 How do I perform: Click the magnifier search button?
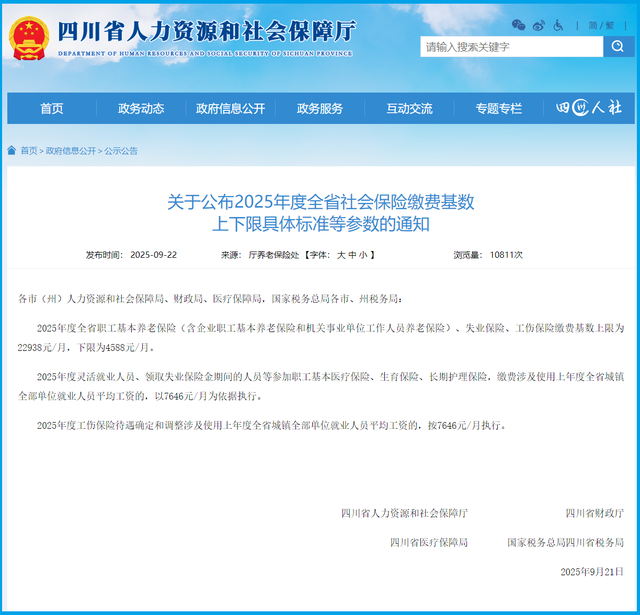[x=618, y=46]
